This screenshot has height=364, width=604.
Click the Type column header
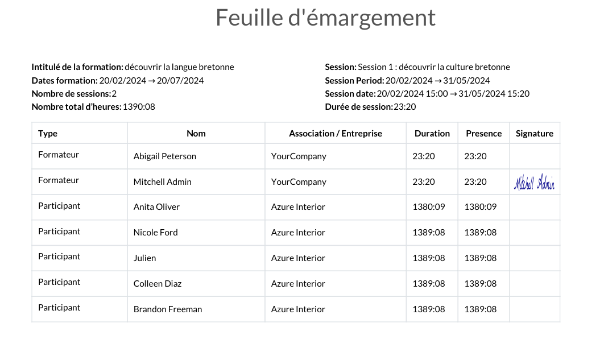point(48,133)
